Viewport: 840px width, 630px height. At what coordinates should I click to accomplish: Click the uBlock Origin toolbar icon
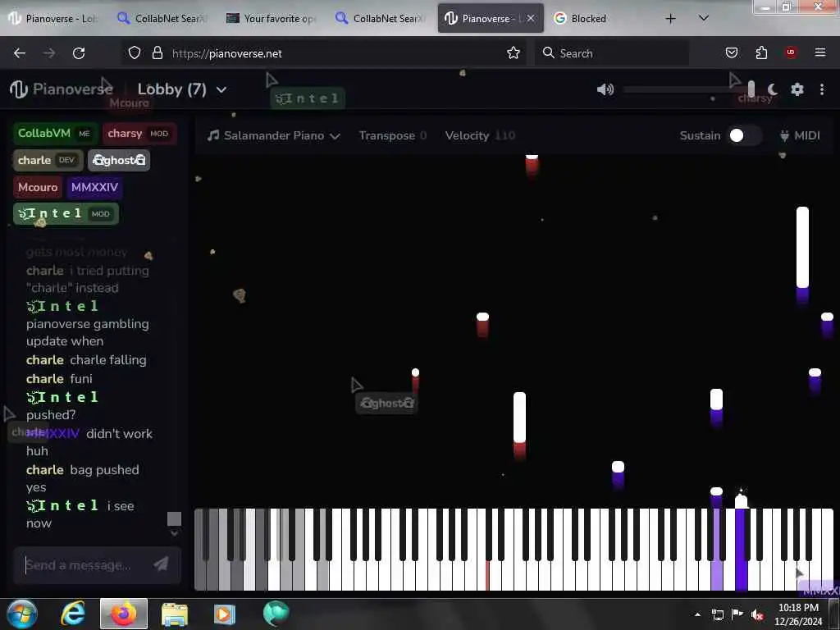click(791, 52)
